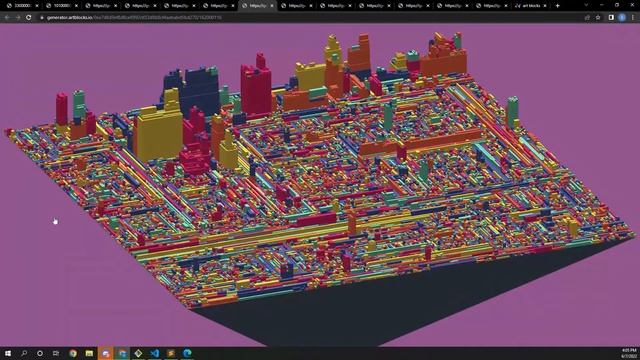Open Visual Studio Code from the taskbar
The image size is (640, 360).
pyautogui.click(x=155, y=353)
